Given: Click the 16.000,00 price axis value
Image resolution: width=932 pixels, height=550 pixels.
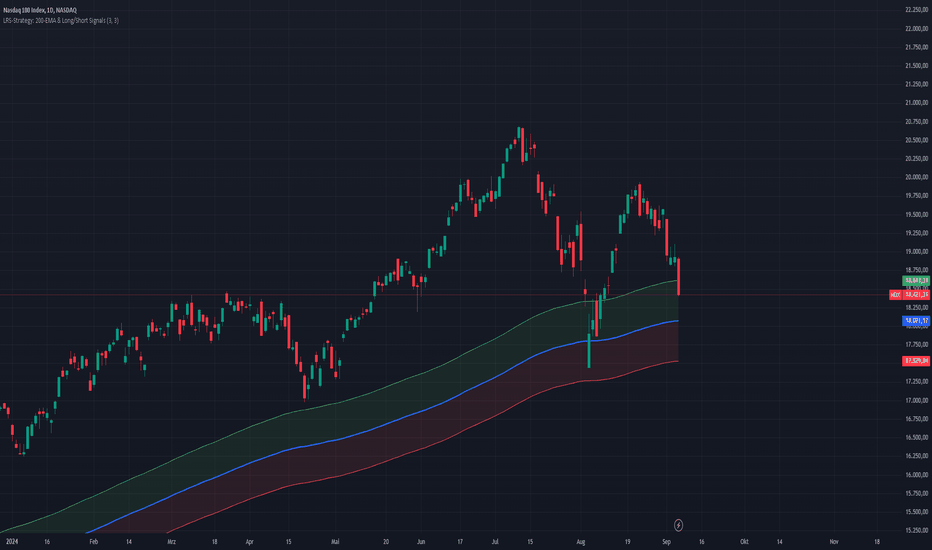Looking at the screenshot, I should 917,474.
